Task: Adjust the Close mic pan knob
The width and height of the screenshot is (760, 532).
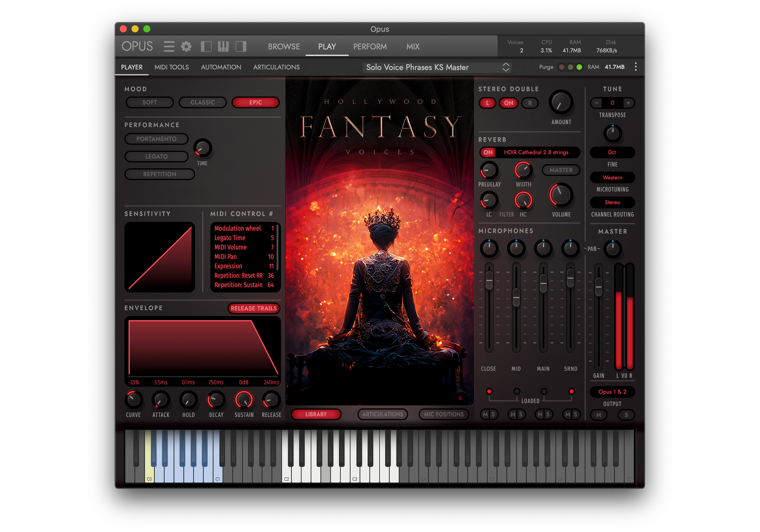Action: 489,248
